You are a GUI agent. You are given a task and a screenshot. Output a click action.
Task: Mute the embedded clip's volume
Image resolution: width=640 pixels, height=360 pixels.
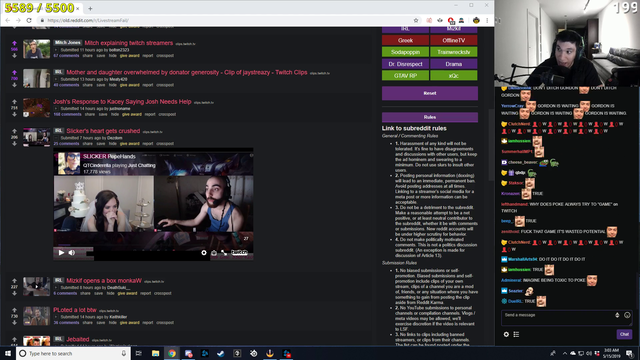coord(72,253)
